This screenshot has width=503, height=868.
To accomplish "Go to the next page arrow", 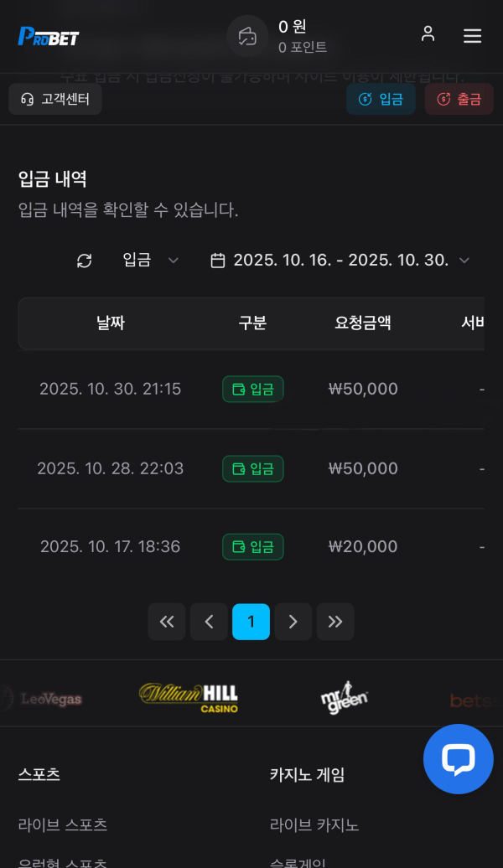I will (x=293, y=622).
